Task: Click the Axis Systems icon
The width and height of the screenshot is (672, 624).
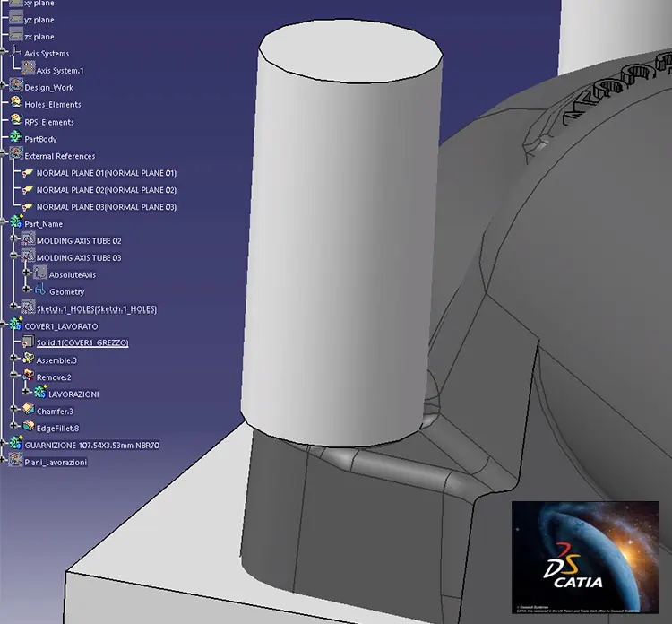Action: (15, 52)
